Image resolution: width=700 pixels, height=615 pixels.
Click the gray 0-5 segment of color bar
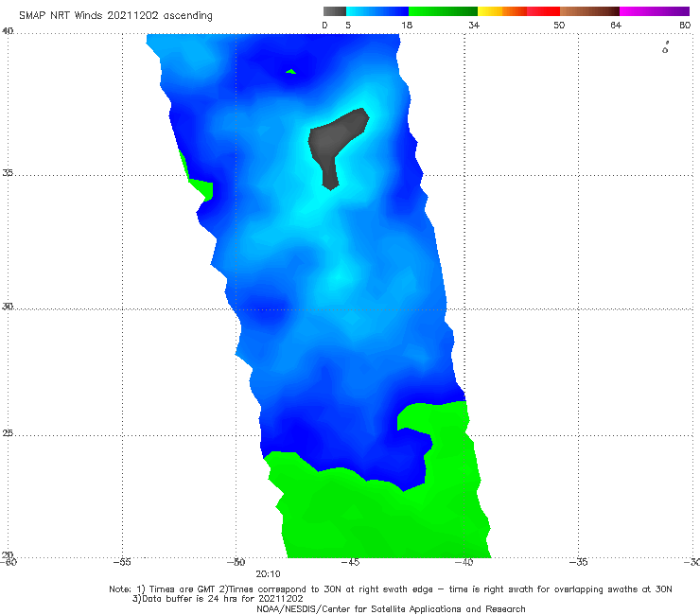click(x=334, y=11)
